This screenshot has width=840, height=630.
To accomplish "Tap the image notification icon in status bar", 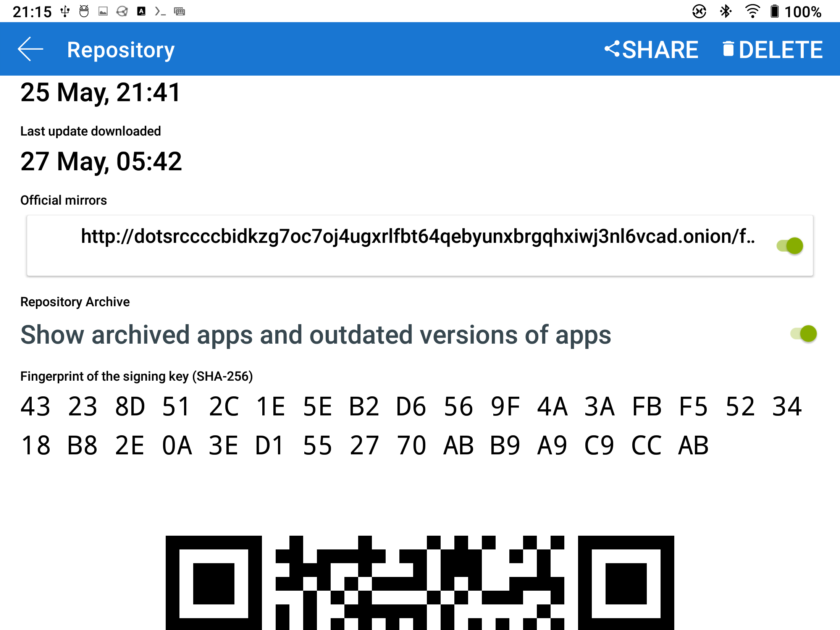I will (103, 11).
